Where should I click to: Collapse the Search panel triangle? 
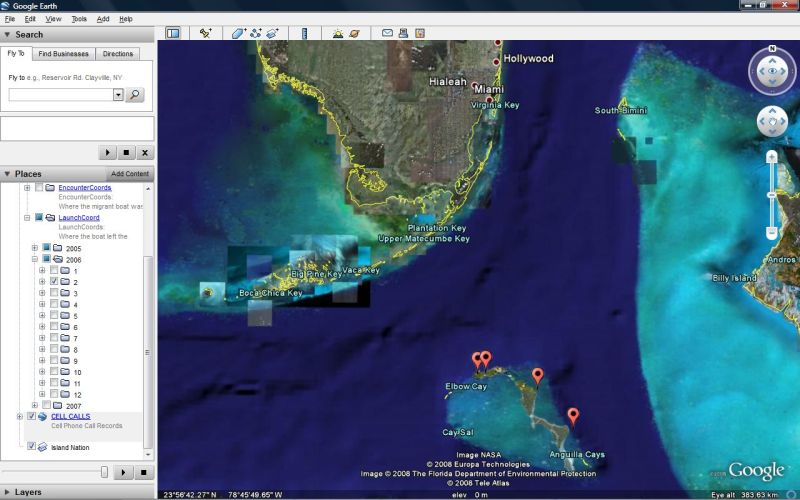click(7, 35)
